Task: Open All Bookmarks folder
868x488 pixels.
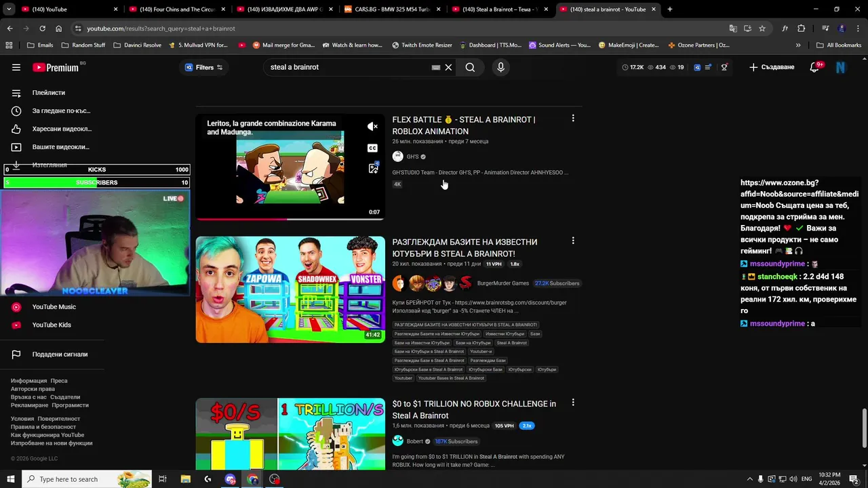Action: (x=839, y=45)
